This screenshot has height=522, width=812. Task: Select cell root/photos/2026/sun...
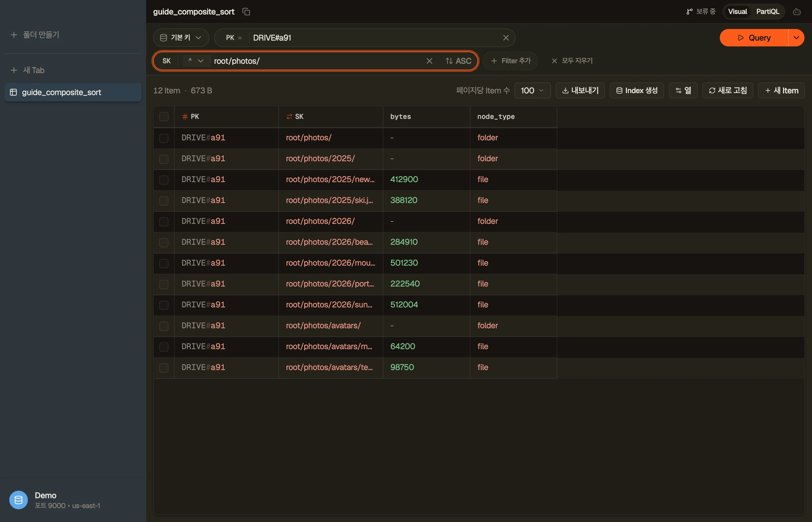(x=331, y=305)
